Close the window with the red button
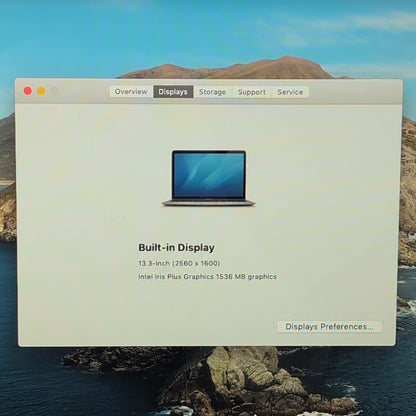416x416 pixels. click(x=28, y=91)
